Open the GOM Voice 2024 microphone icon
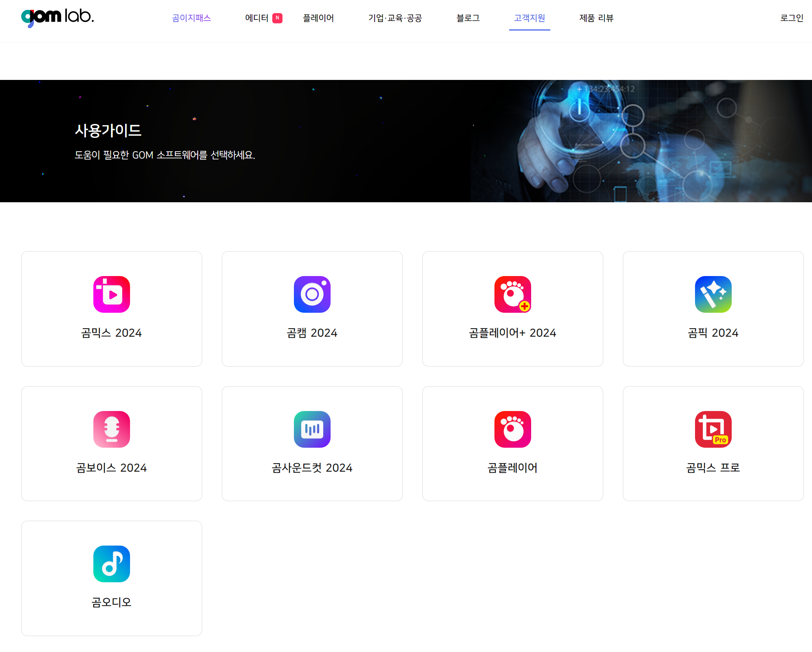812x652 pixels. pos(111,429)
